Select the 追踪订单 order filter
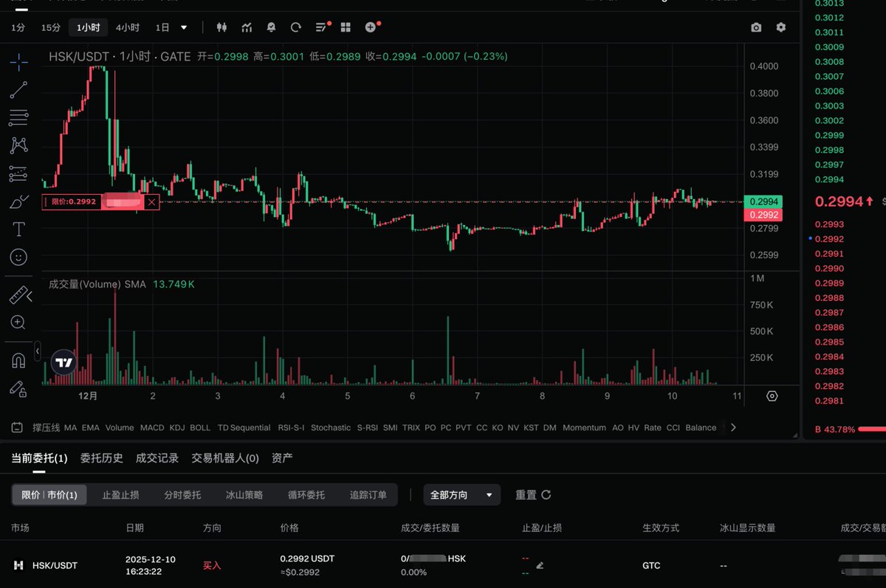The image size is (886, 588). click(368, 495)
